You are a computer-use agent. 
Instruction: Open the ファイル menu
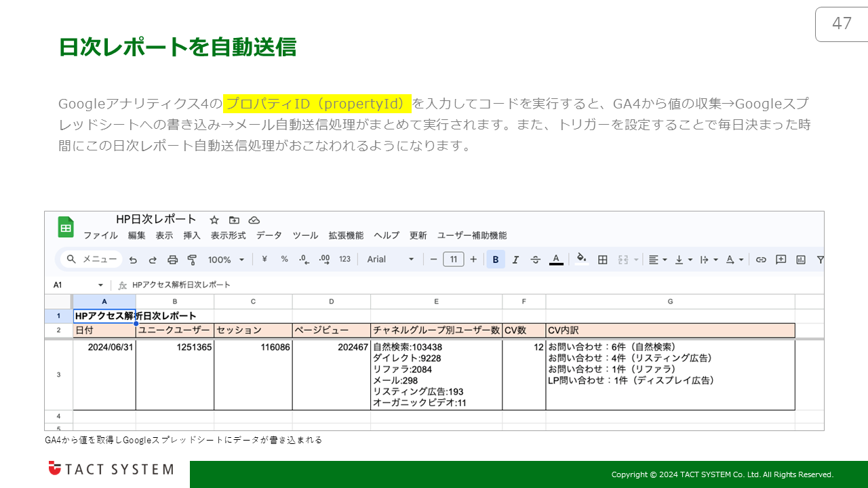[100, 235]
